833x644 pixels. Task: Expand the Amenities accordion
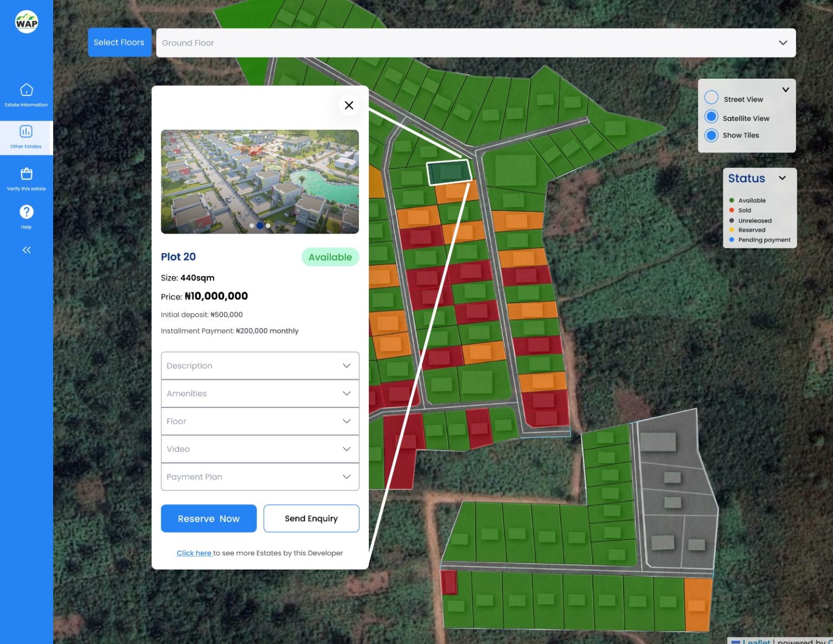click(x=260, y=393)
